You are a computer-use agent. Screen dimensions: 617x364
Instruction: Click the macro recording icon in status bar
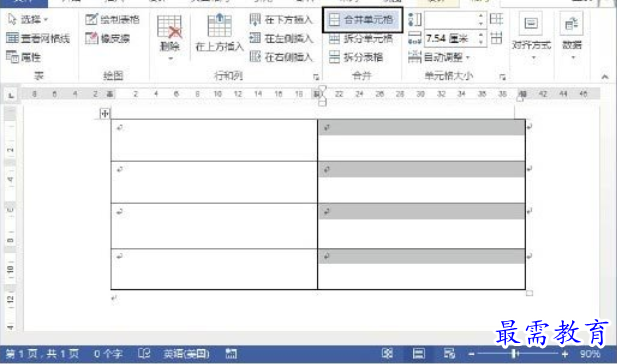(x=231, y=354)
